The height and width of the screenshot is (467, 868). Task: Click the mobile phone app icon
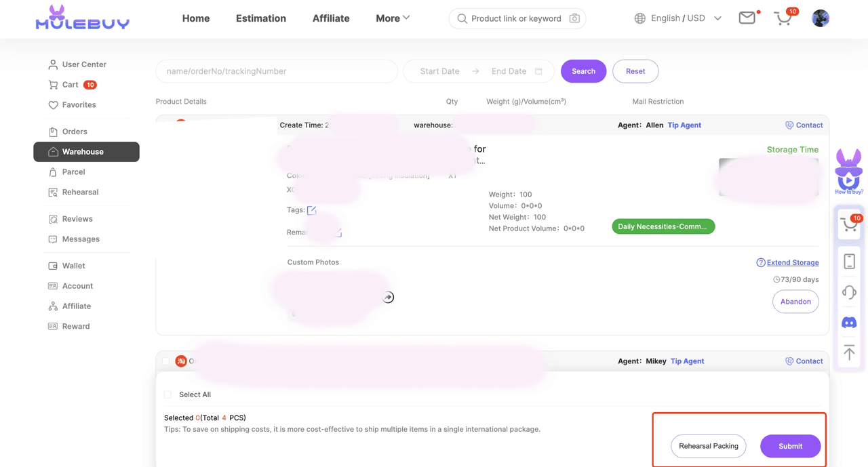pos(849,261)
